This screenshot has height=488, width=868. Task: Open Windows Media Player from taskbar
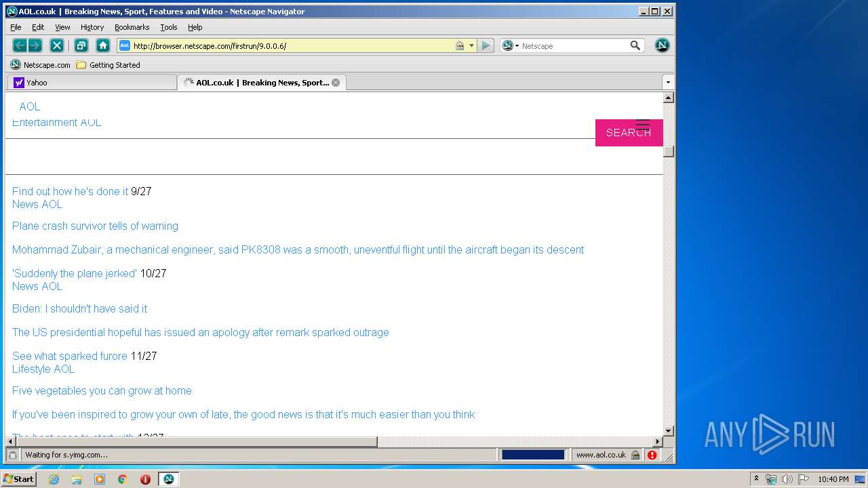[100, 479]
